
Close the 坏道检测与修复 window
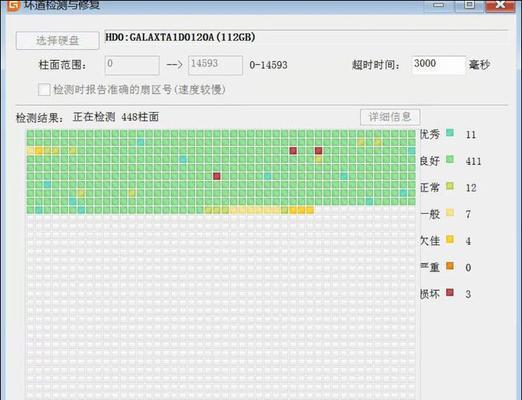click(x=500, y=5)
